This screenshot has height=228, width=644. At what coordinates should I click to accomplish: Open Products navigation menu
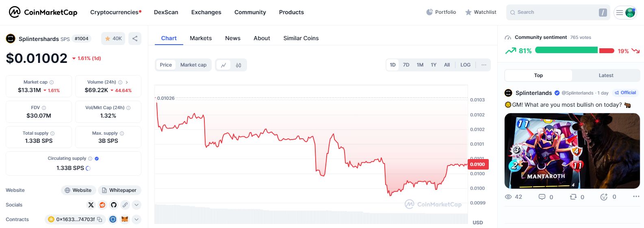click(291, 12)
